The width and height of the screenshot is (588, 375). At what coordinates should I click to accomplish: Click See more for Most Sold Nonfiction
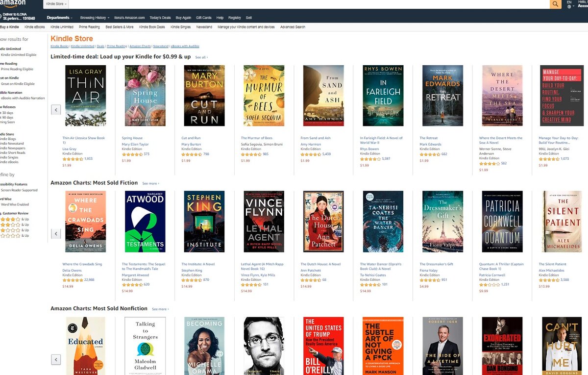[160, 309]
